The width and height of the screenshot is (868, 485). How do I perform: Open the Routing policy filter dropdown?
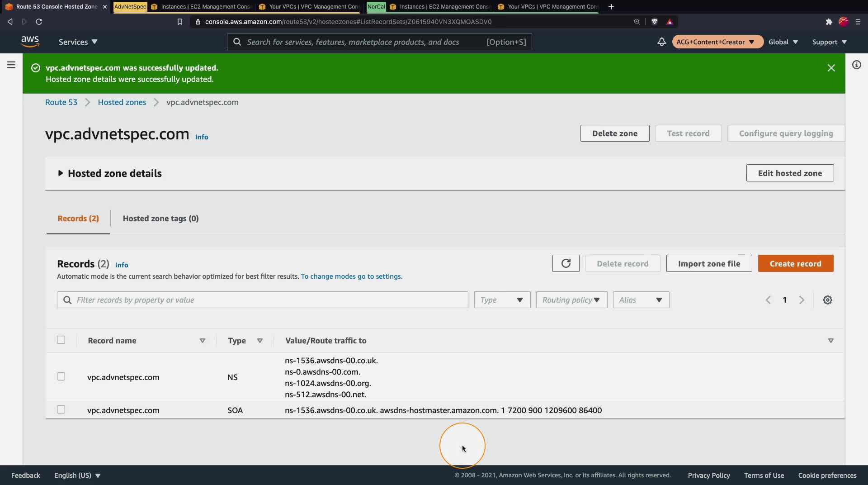(571, 300)
